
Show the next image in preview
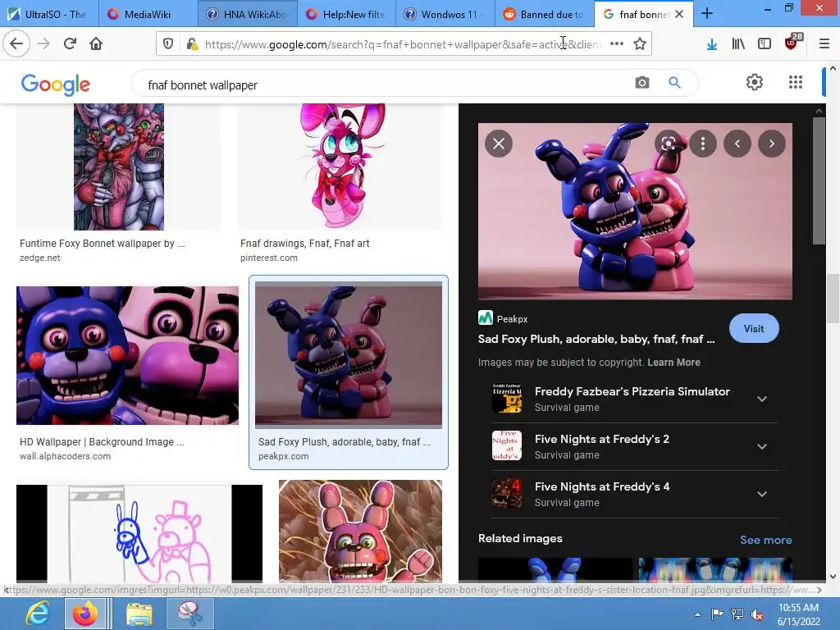771,144
